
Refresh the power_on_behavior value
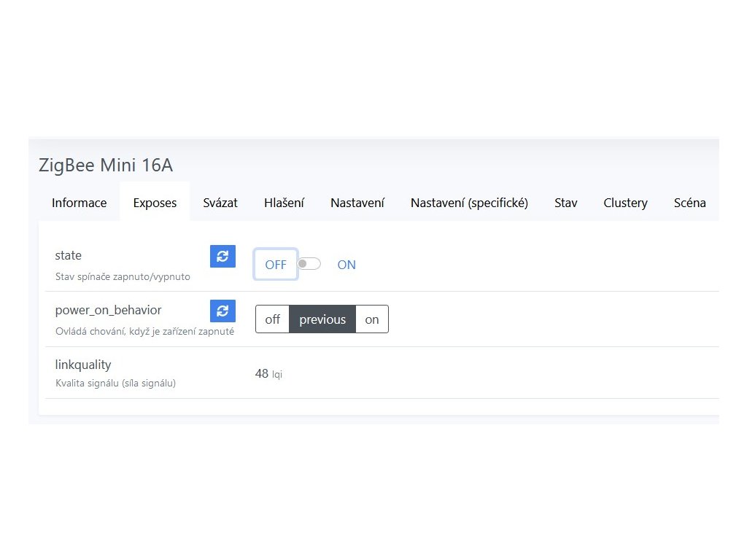click(x=222, y=311)
